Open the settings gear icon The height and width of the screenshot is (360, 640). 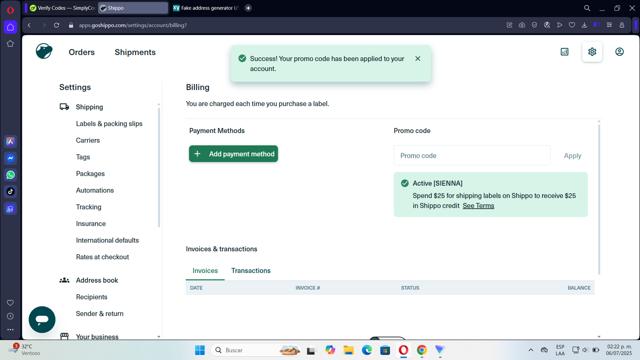pyautogui.click(x=592, y=52)
